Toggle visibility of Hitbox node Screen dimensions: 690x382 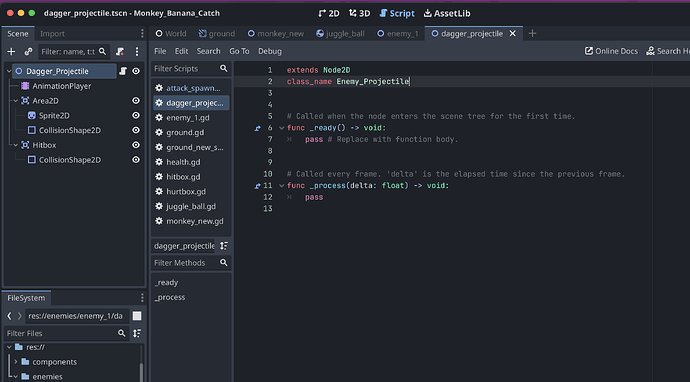click(136, 145)
